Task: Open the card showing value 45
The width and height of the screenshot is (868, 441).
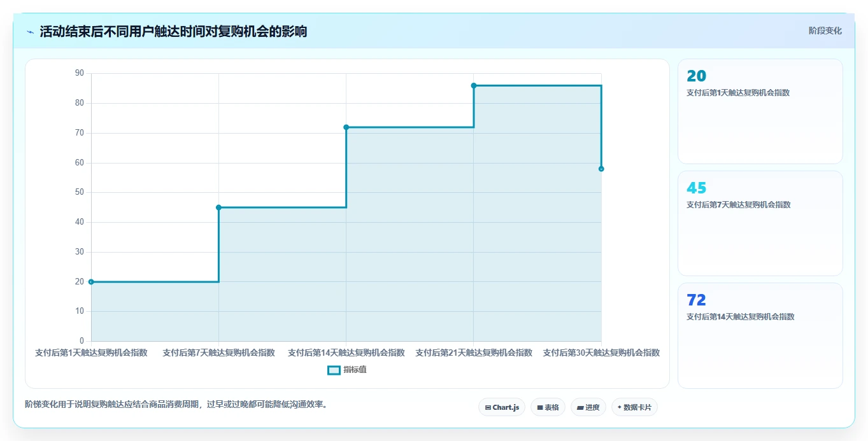Action: click(760, 223)
